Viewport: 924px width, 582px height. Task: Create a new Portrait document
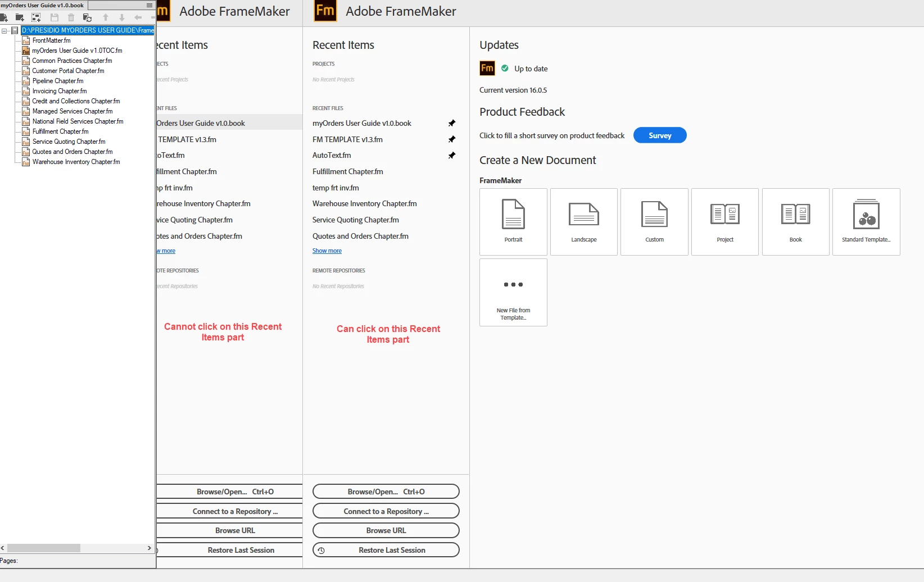tap(513, 222)
